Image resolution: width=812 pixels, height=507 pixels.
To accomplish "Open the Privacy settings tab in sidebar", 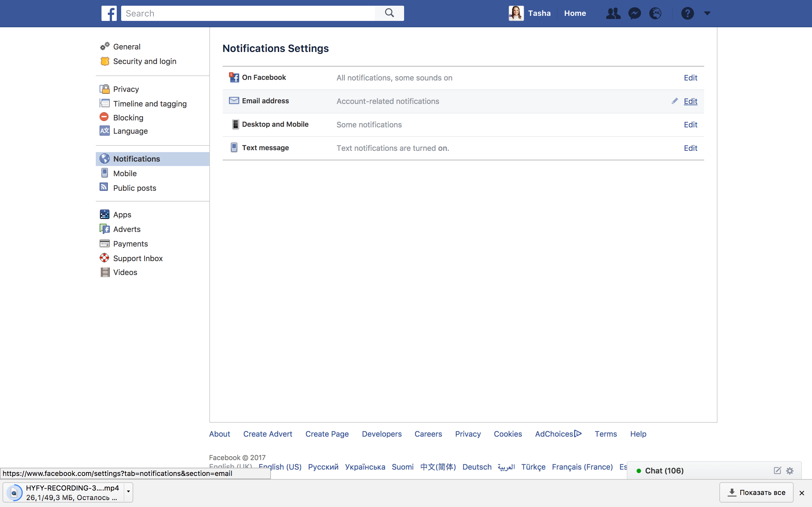I will point(126,89).
